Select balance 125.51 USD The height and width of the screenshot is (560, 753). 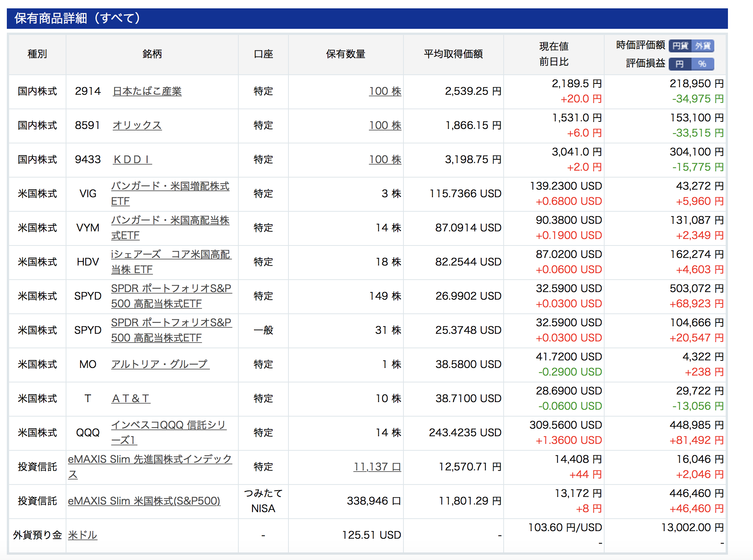(372, 535)
